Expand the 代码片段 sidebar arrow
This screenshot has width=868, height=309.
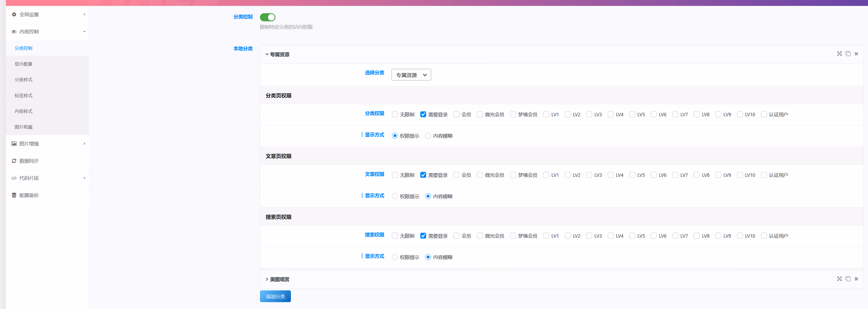[x=84, y=178]
